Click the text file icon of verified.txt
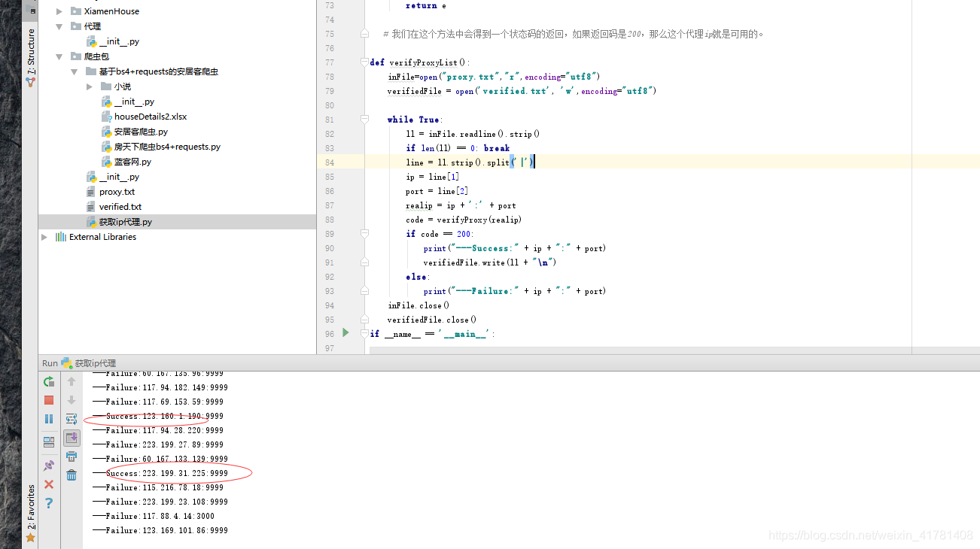980x549 pixels. [91, 207]
